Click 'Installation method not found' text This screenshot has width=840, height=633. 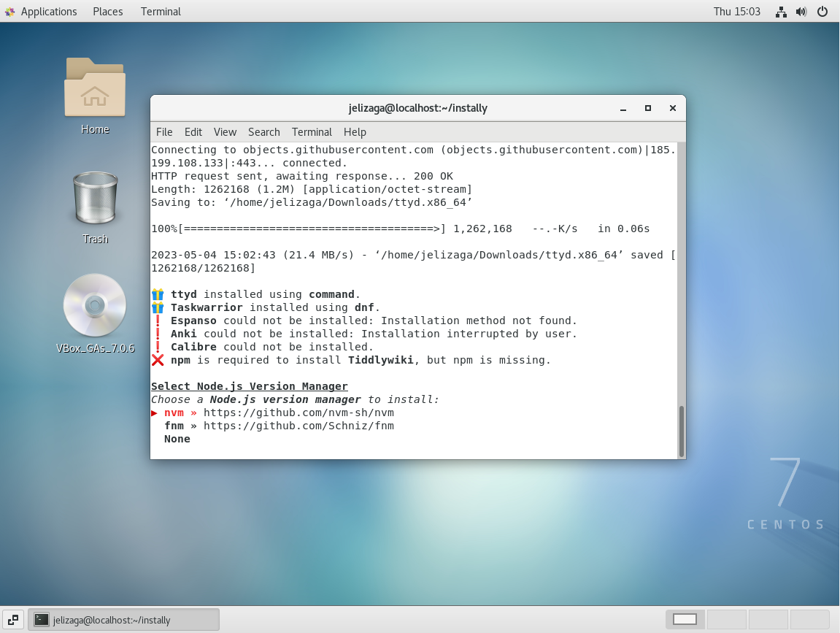click(479, 321)
